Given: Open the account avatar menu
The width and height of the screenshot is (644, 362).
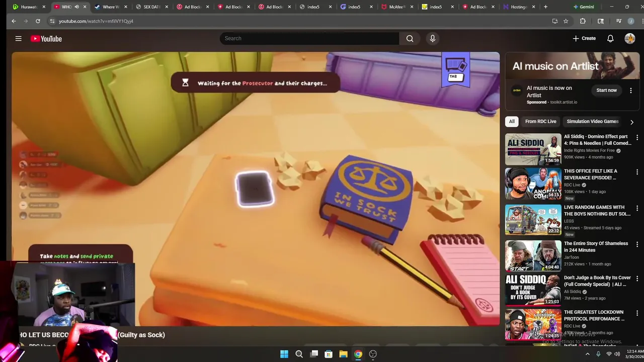Looking at the screenshot, I should (630, 38).
